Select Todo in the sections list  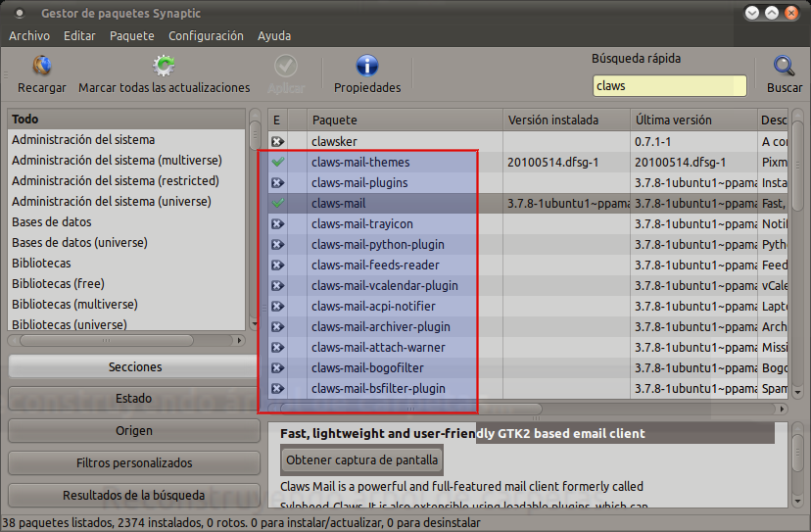point(126,119)
